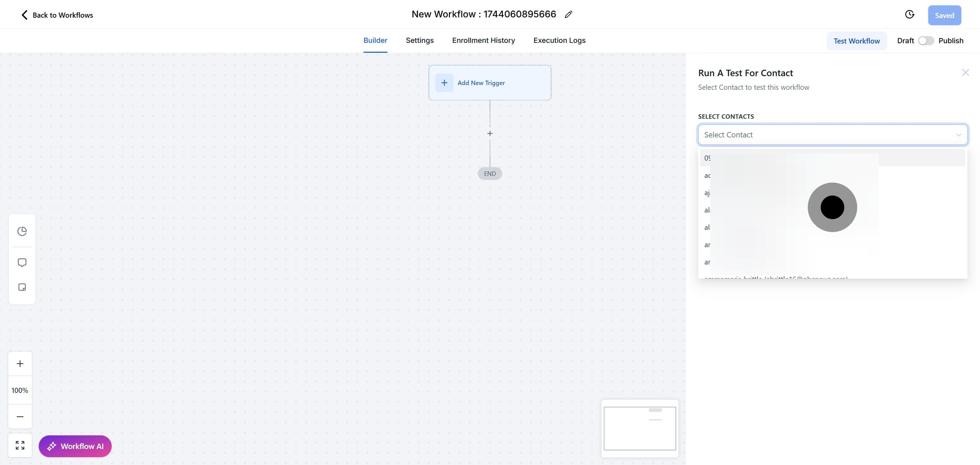Toggle the Draft/Publish switch
The width and height of the screenshot is (980, 465).
tap(926, 41)
